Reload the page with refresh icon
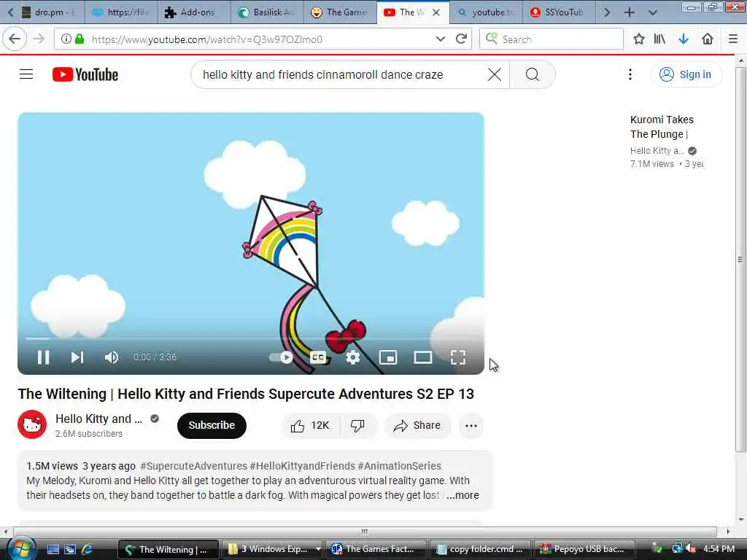 click(x=461, y=39)
